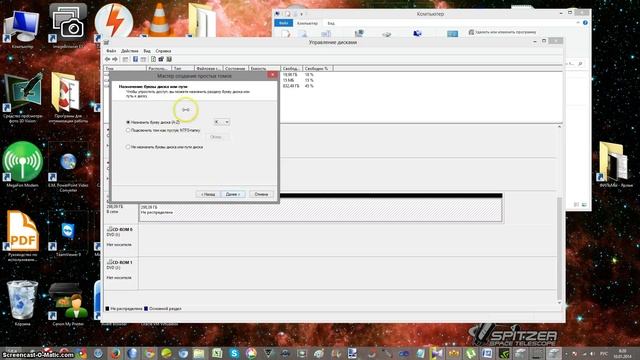Open Skype from the taskbar
Screen dimensions: 640x360
(234, 353)
